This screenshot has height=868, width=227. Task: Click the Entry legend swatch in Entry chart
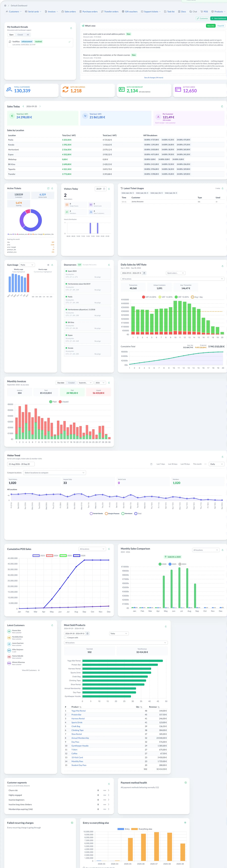coord(121,829)
